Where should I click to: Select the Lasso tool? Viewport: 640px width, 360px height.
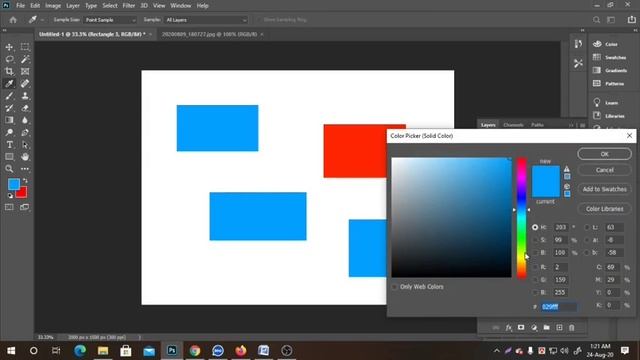[9, 59]
